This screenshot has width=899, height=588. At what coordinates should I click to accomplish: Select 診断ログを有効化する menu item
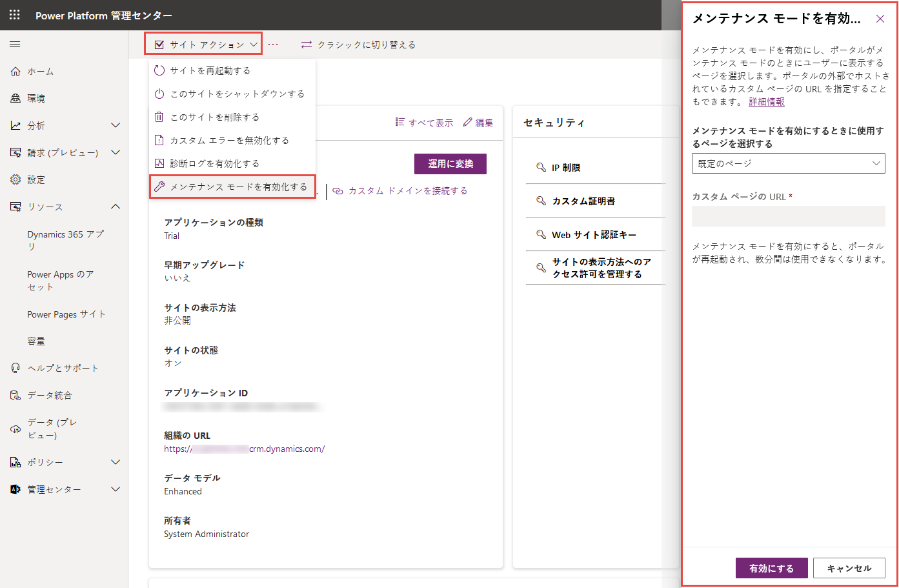click(232, 163)
